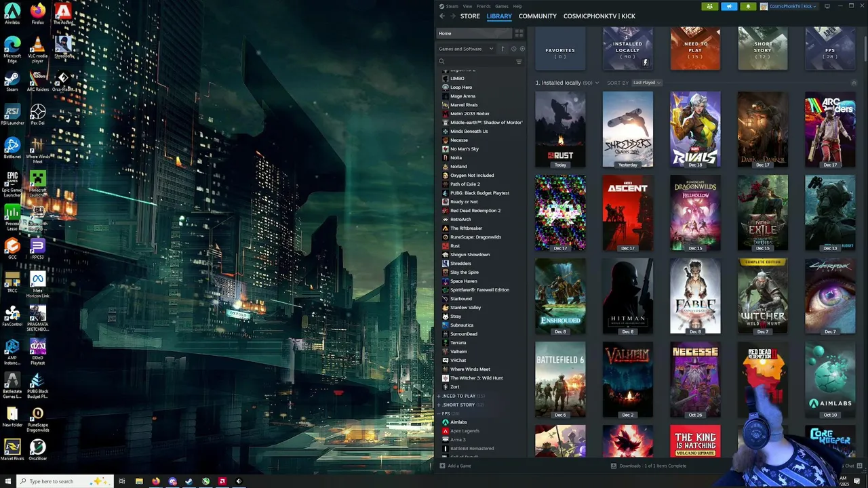Open FAVORITES collection tile
This screenshot has height=488, width=868.
tap(560, 49)
